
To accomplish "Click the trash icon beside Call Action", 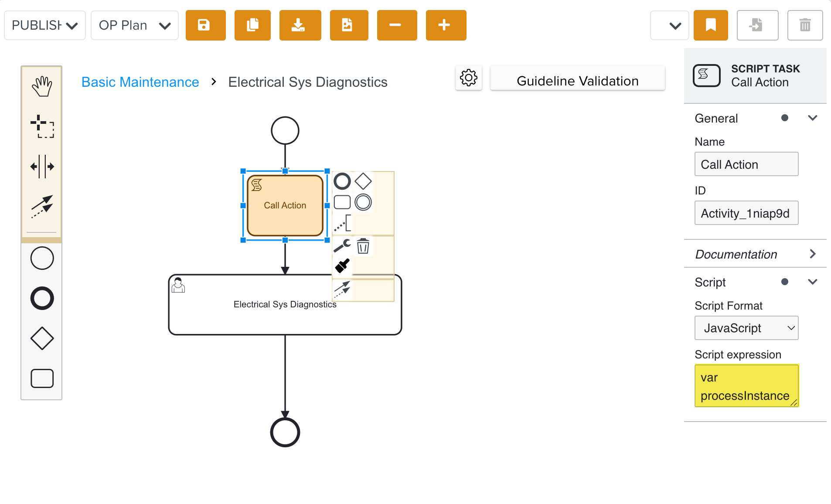I will tap(363, 246).
